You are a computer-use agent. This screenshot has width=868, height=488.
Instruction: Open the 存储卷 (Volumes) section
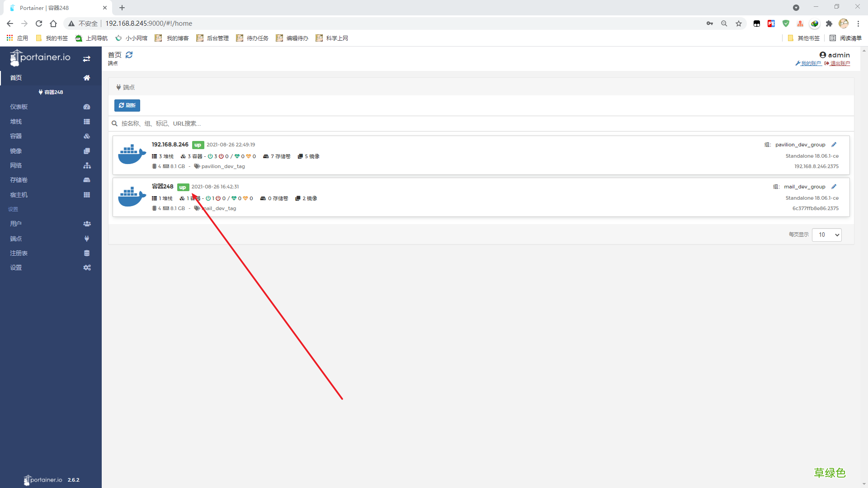(x=19, y=180)
